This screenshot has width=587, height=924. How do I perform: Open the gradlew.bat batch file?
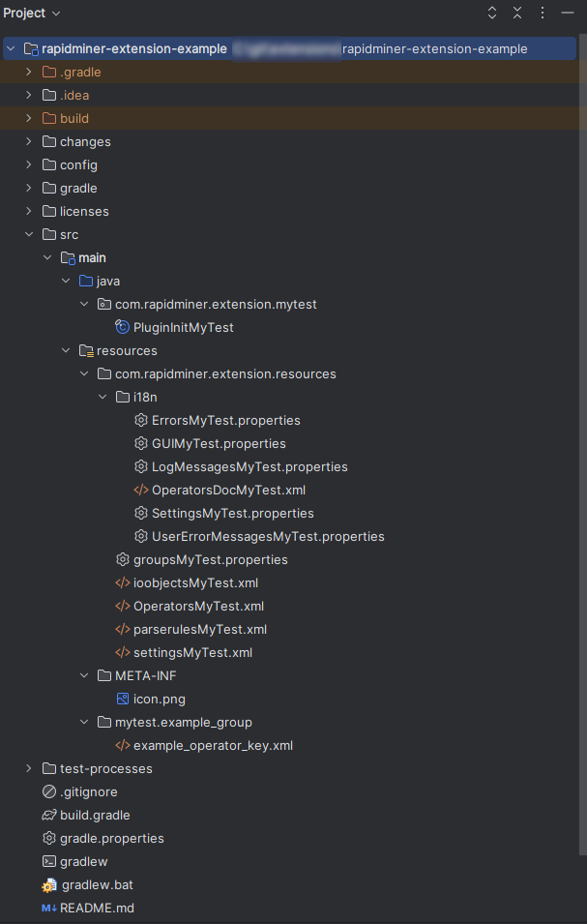97,884
